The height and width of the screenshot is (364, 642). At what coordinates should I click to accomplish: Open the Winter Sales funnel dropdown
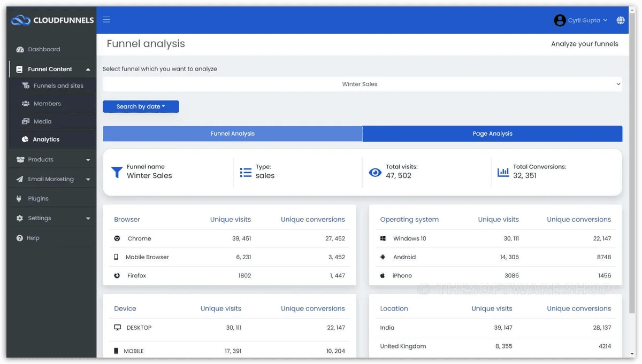[362, 84]
